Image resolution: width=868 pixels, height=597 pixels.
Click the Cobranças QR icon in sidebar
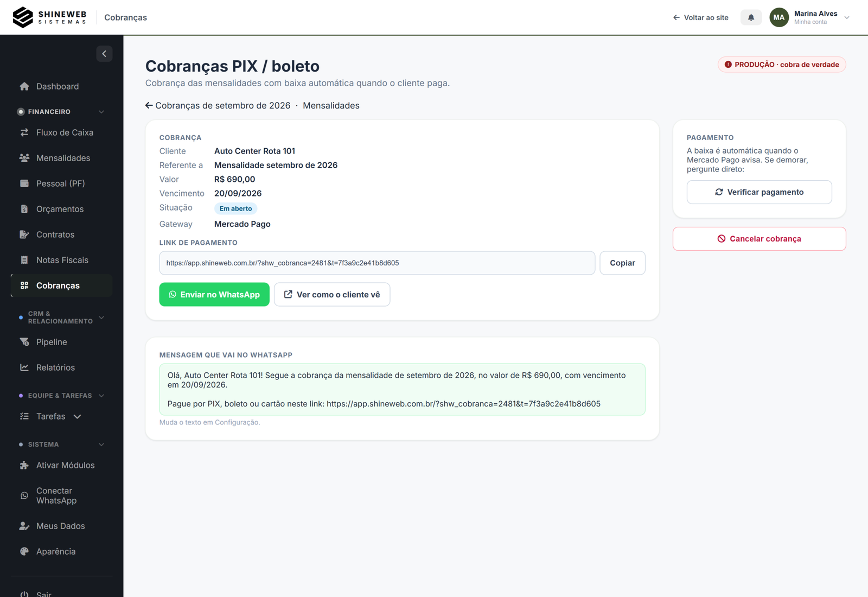(x=24, y=285)
